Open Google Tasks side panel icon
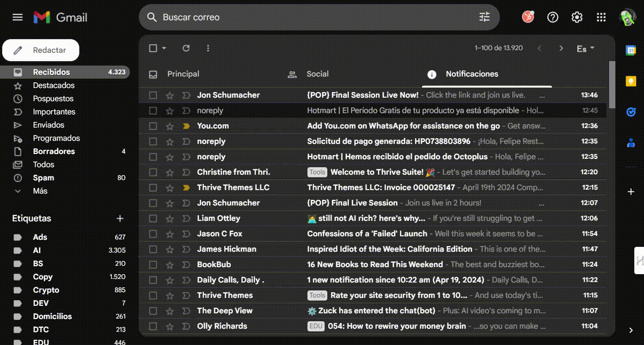 tap(631, 112)
